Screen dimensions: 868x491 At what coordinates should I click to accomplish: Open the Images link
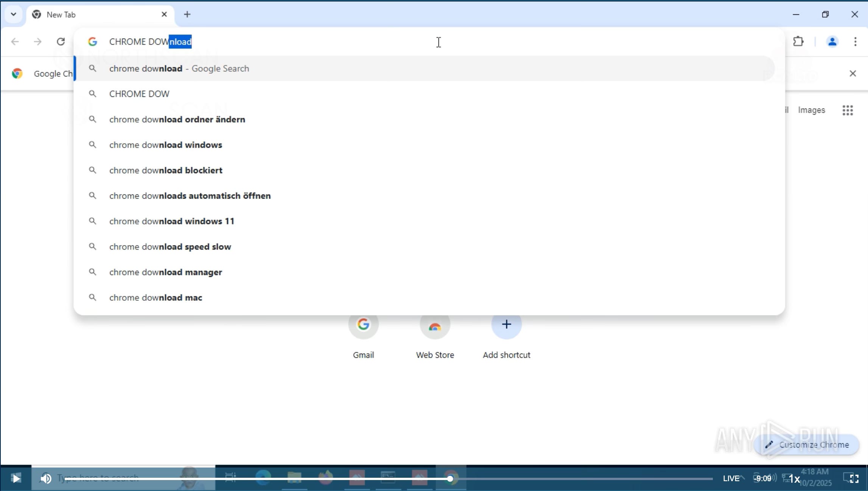tap(811, 110)
